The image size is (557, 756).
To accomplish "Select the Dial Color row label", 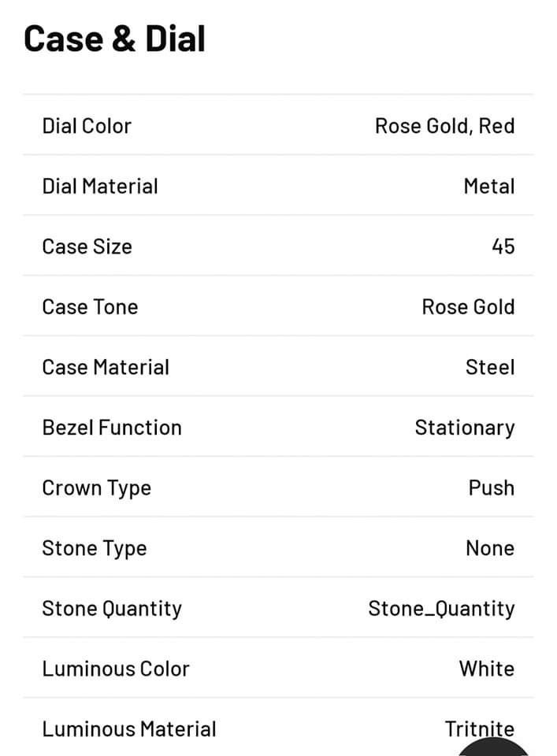I will pyautogui.click(x=87, y=126).
